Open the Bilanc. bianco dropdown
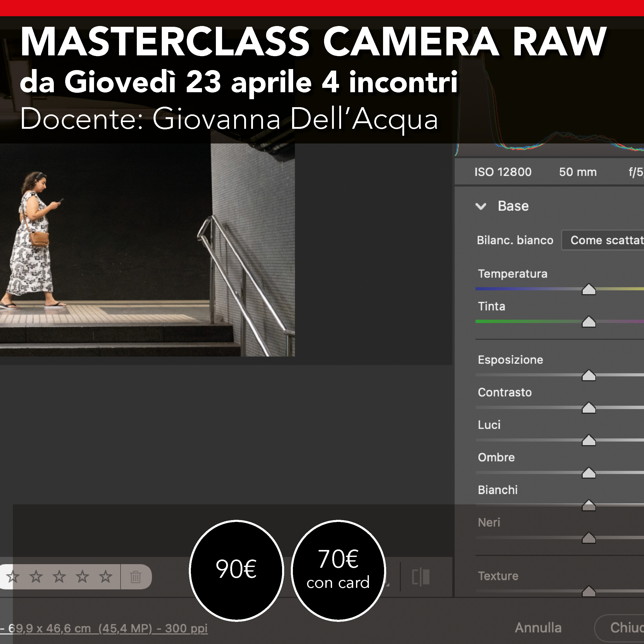Image resolution: width=644 pixels, height=644 pixels. click(x=603, y=240)
